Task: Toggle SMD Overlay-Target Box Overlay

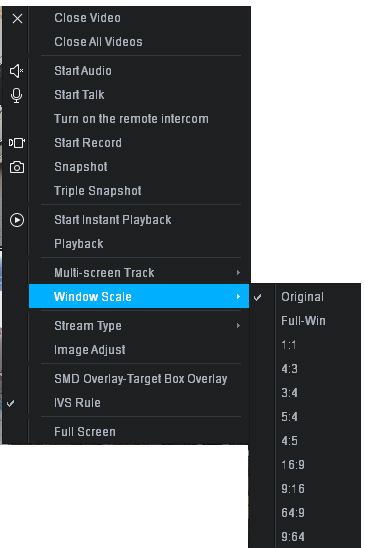Action: (141, 379)
